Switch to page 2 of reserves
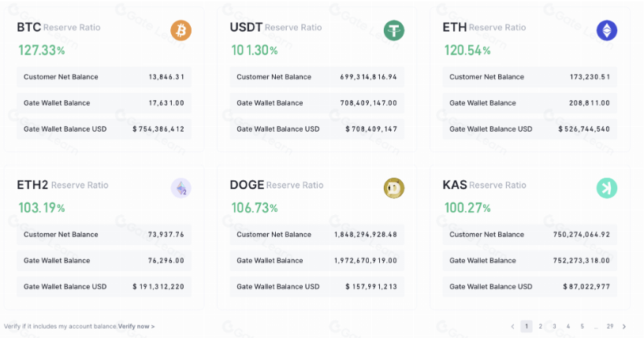This screenshot has height=338, width=644. point(541,326)
